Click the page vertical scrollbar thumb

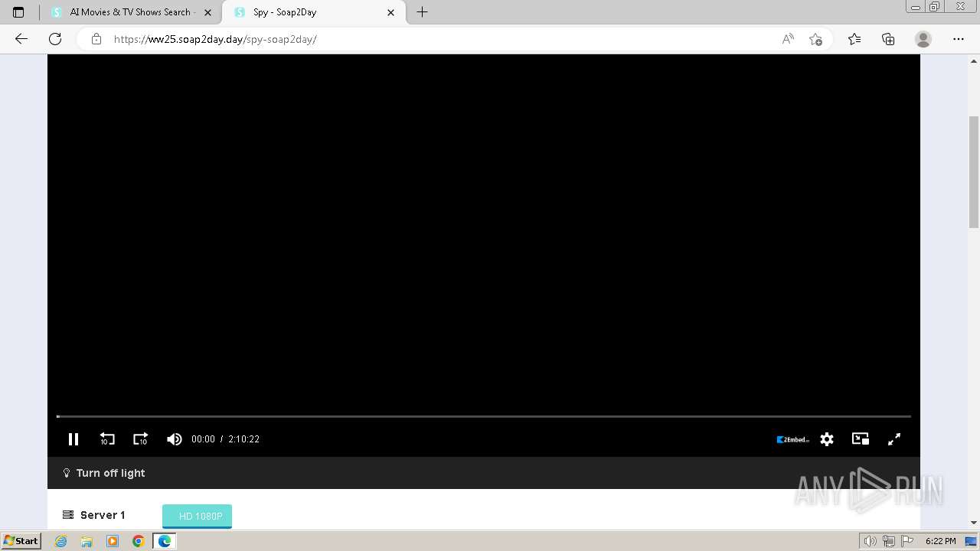pos(974,171)
